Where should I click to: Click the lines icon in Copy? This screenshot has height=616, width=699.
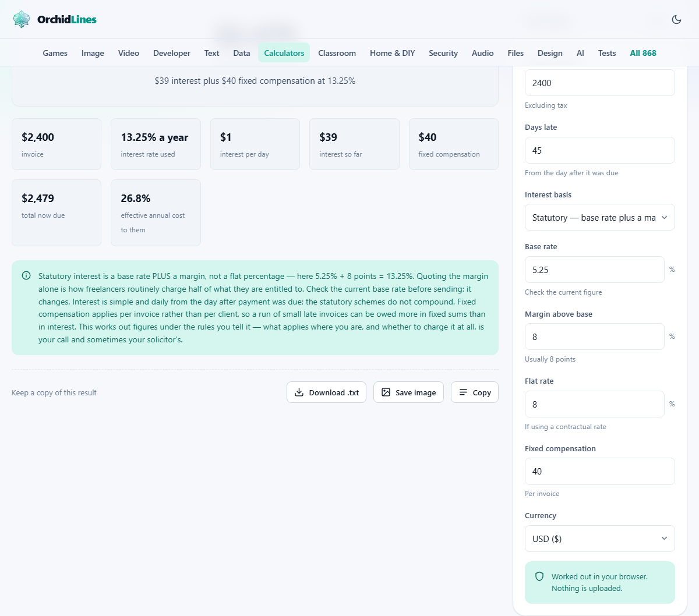[463, 392]
